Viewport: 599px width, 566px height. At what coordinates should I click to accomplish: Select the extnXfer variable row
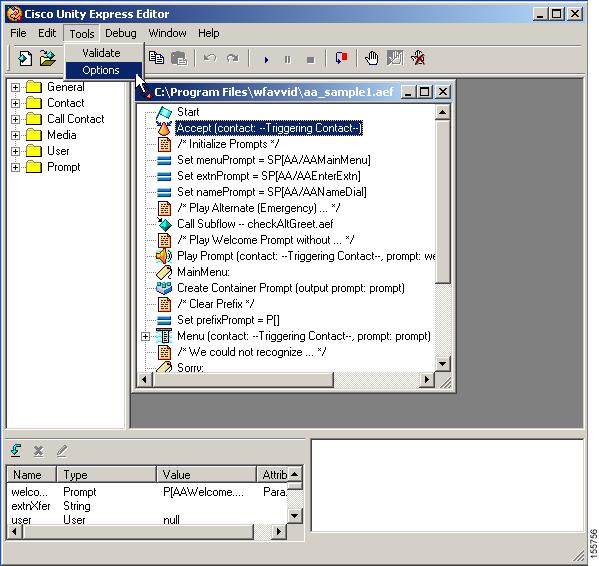click(147, 506)
